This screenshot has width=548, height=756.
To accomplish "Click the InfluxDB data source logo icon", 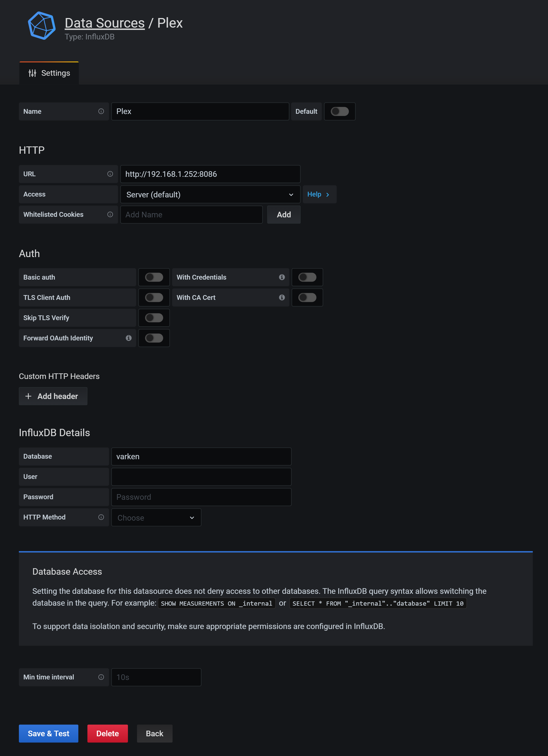I will [41, 26].
